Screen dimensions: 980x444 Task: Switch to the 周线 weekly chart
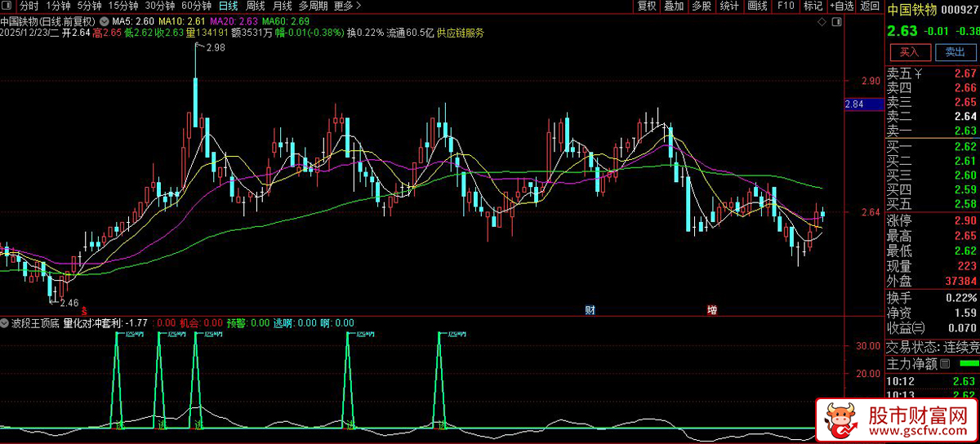(256, 6)
